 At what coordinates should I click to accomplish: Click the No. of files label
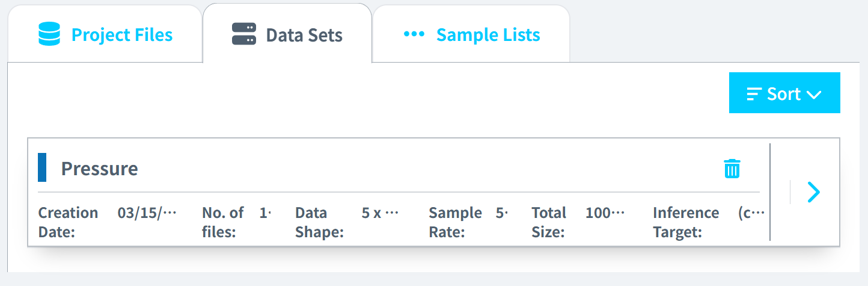pos(223,222)
